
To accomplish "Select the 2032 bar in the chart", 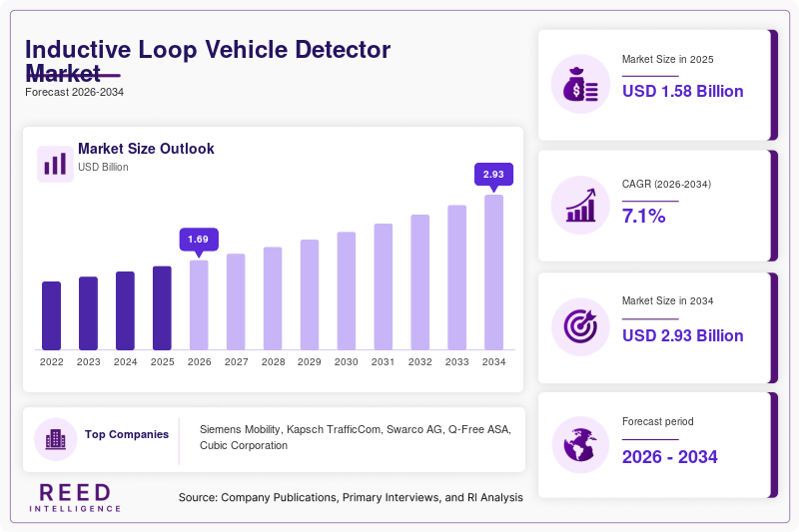I will click(x=420, y=282).
